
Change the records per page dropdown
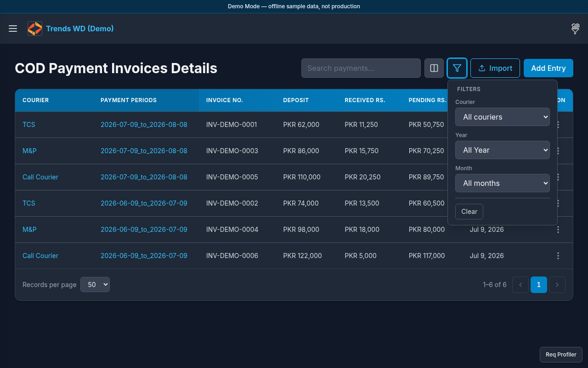click(95, 285)
